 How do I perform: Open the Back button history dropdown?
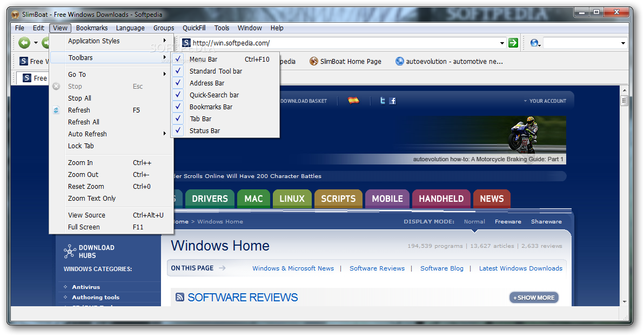click(36, 43)
